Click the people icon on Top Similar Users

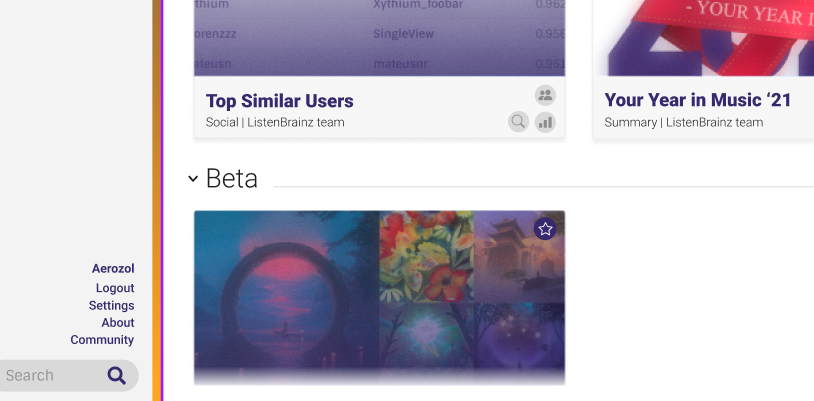[545, 96]
